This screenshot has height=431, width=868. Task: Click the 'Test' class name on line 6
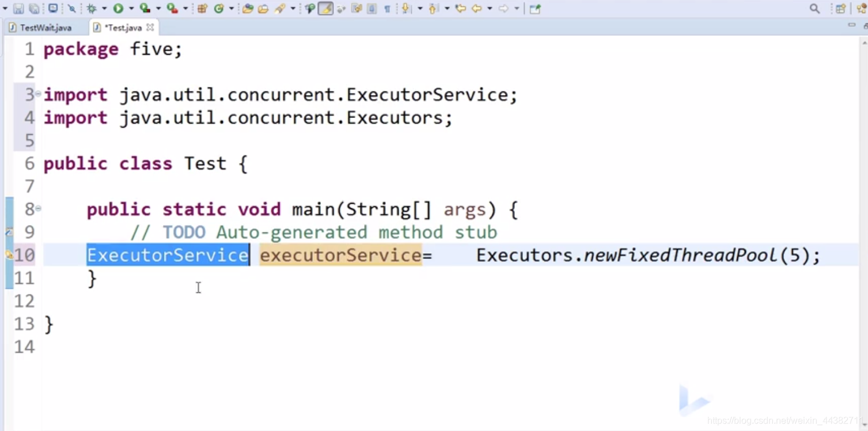pos(205,163)
